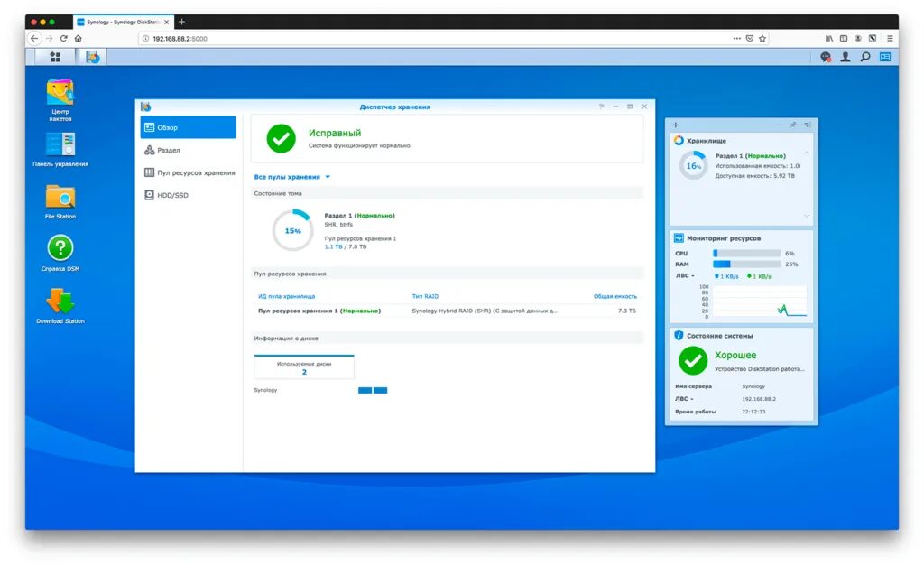924x566 pixels.
Task: Open DSM notifications chat icon
Action: pos(825,57)
